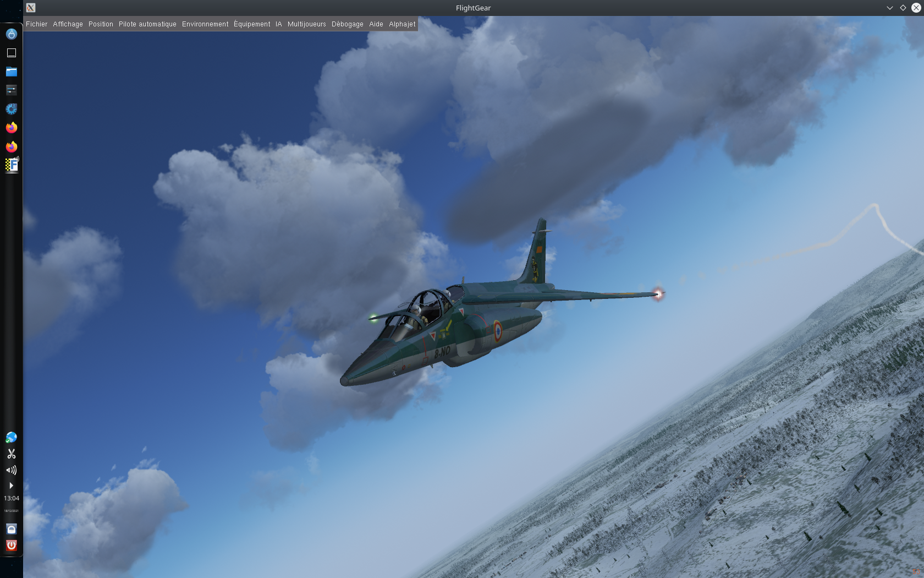Open the Pilote automatique menu
This screenshot has height=578, width=924.
click(147, 24)
